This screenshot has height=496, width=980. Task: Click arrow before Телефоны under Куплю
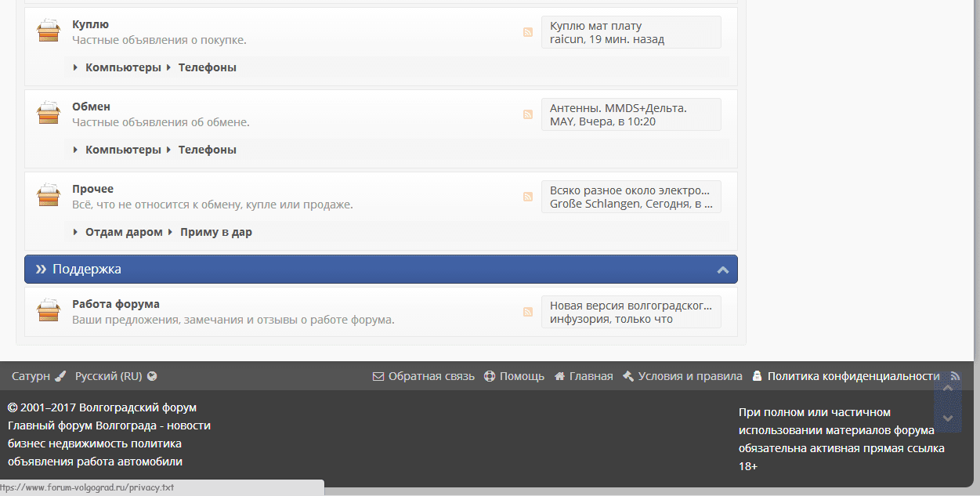click(169, 67)
